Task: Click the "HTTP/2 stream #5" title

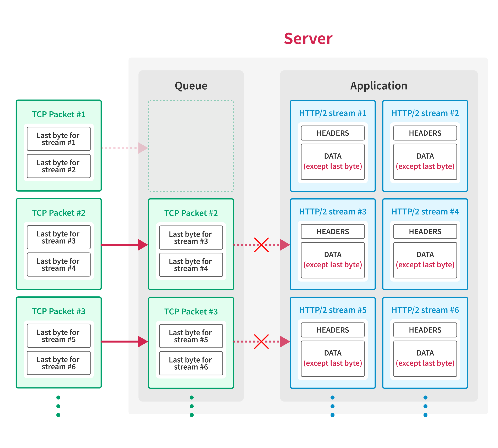Action: coord(332,310)
